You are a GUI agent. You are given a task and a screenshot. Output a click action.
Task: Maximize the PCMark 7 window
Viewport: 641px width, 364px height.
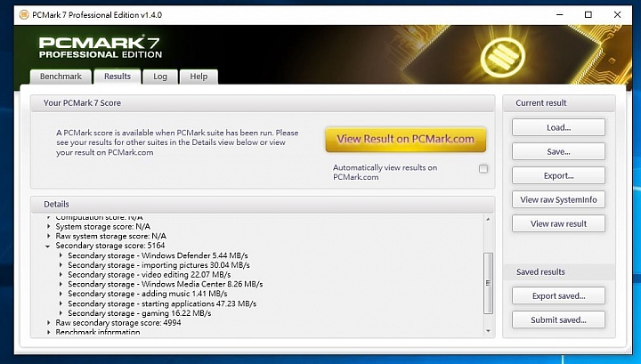588,15
